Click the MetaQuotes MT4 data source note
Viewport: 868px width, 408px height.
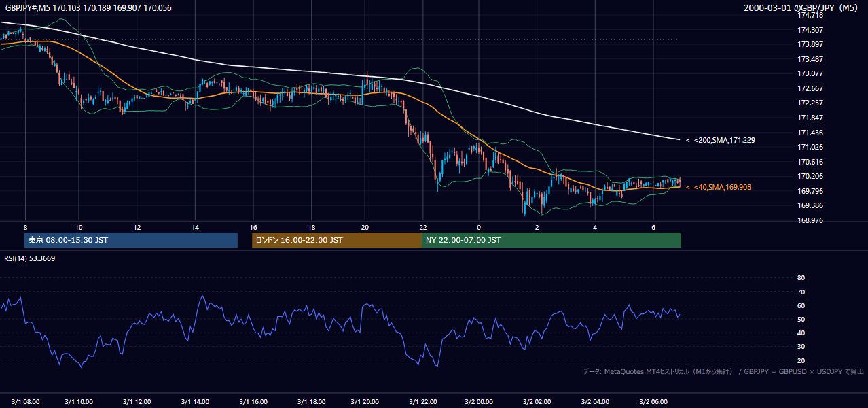[x=723, y=371]
